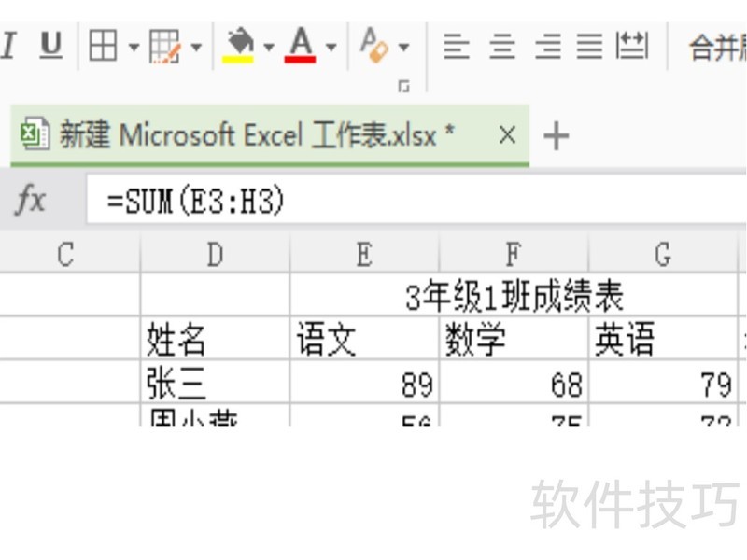Select column G header
The width and height of the screenshot is (747, 560).
point(663,254)
